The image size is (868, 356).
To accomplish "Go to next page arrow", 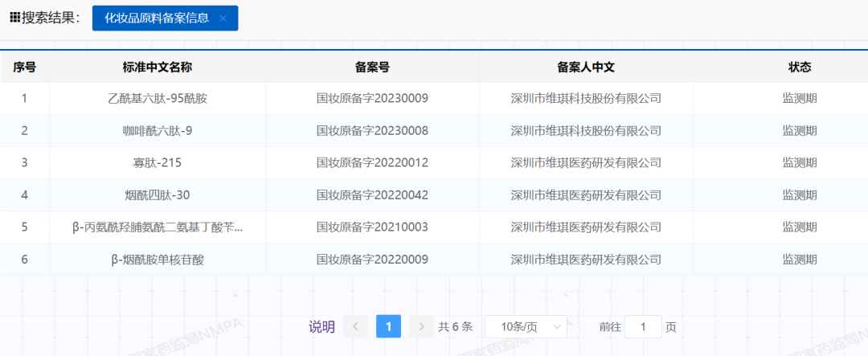I will pos(421,326).
